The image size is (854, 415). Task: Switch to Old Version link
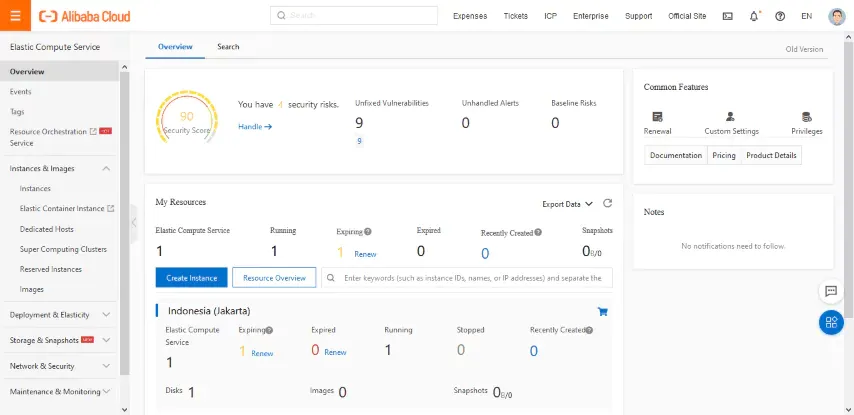[804, 49]
